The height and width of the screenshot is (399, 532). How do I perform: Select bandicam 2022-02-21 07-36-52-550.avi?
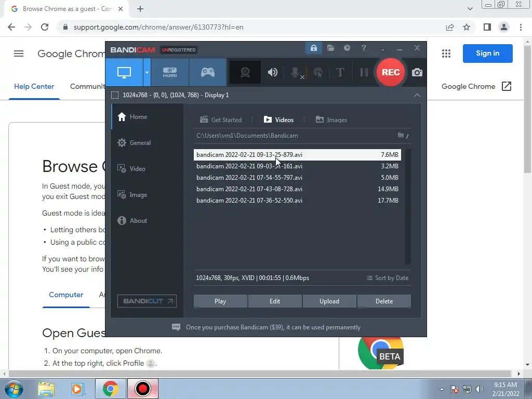(297, 201)
